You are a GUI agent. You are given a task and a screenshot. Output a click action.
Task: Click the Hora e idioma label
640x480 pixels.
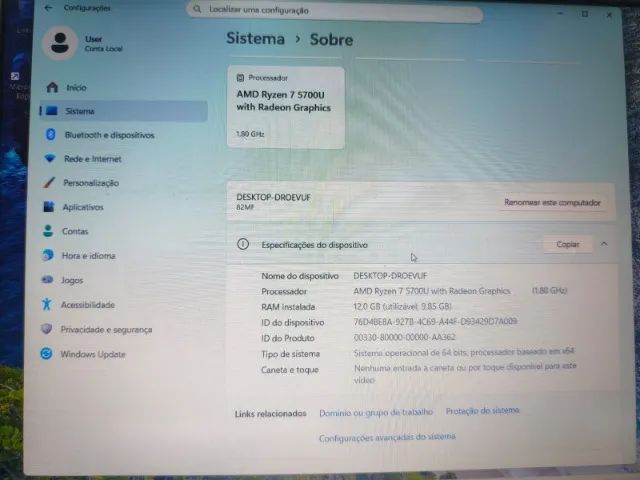[x=89, y=256]
